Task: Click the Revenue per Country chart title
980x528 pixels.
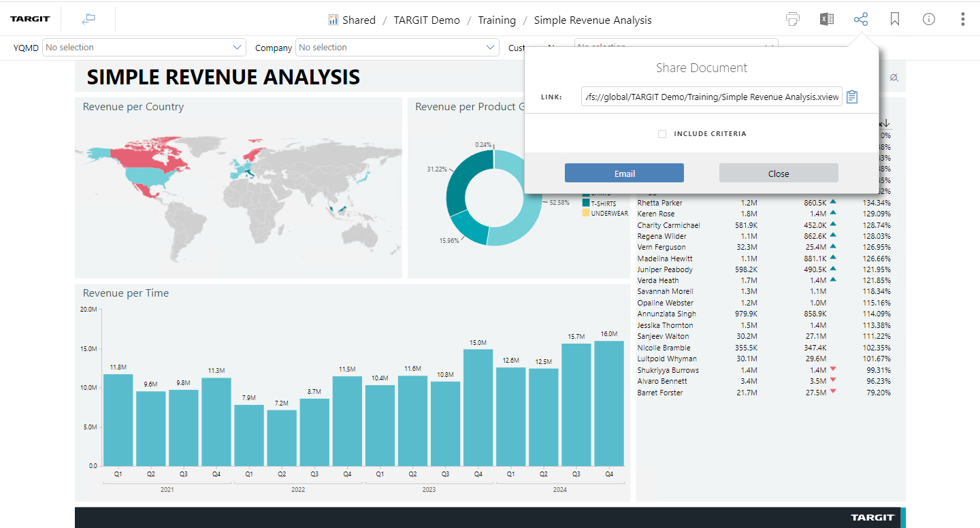Action: [133, 107]
